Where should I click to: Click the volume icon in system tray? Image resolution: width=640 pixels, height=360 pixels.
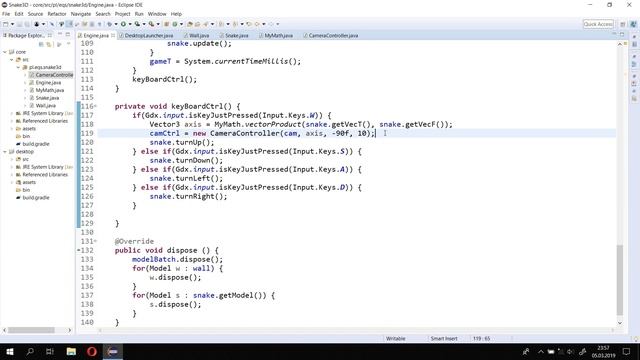pyautogui.click(x=570, y=351)
